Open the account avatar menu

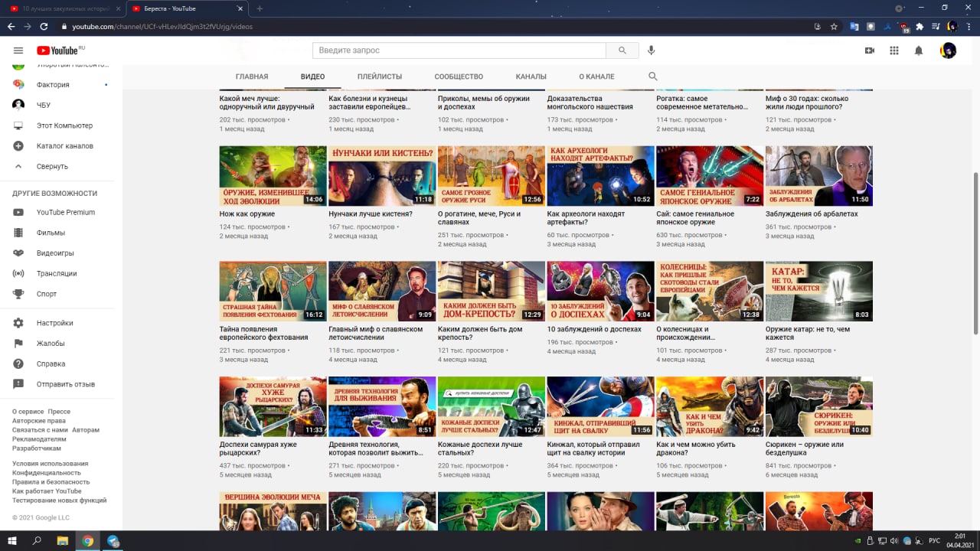(x=948, y=51)
